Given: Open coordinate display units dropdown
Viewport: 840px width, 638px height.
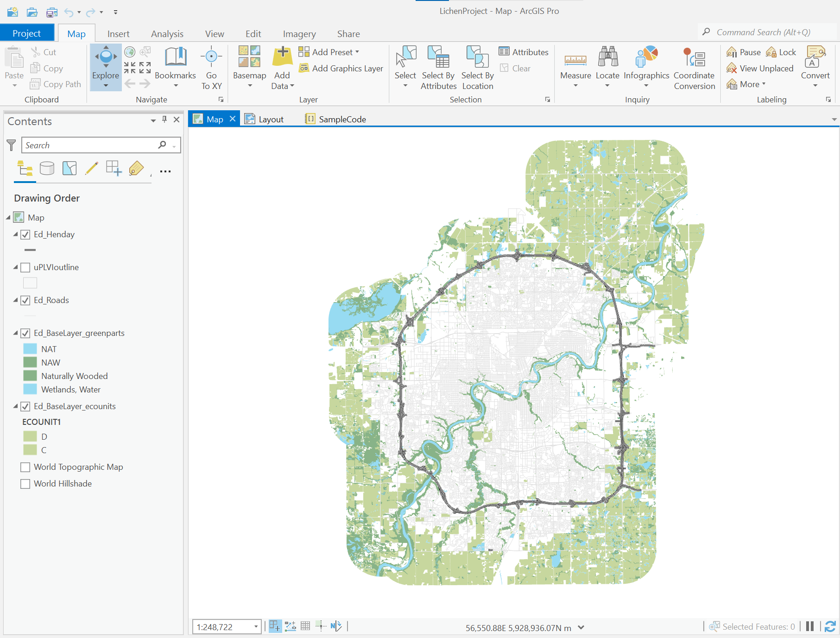Looking at the screenshot, I should click(581, 627).
